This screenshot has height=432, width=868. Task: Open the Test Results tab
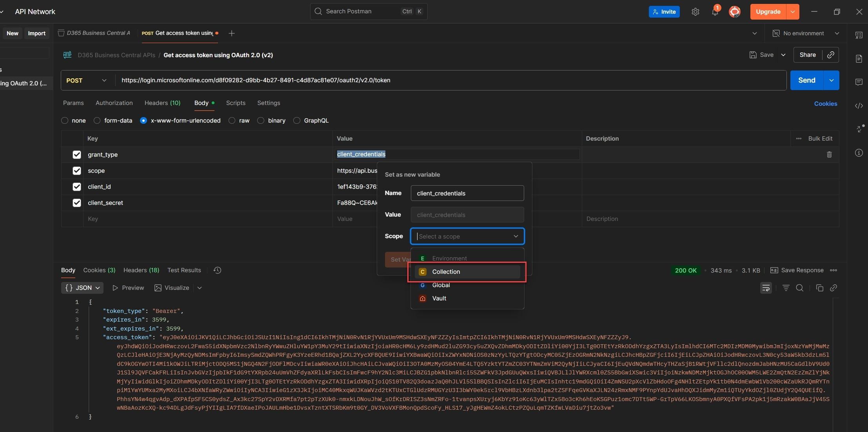[x=184, y=270]
